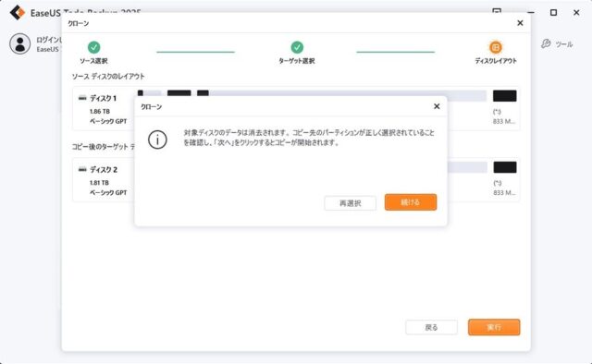592x364 pixels.
Task: Close the outer クローン wizard window
Action: [x=520, y=23]
